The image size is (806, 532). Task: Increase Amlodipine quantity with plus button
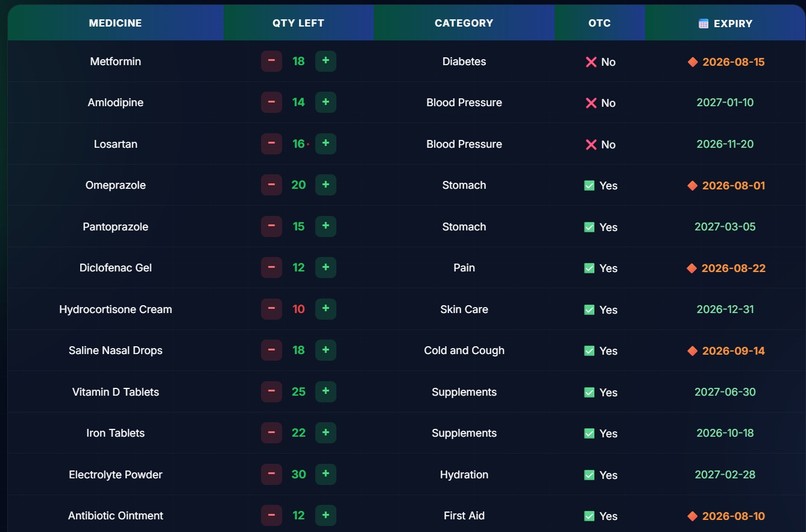click(325, 102)
